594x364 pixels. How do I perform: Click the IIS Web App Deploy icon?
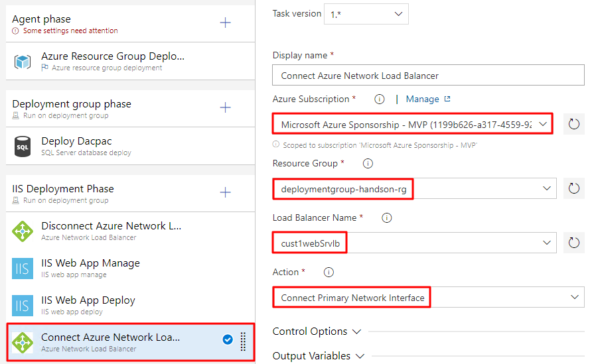[x=23, y=306]
